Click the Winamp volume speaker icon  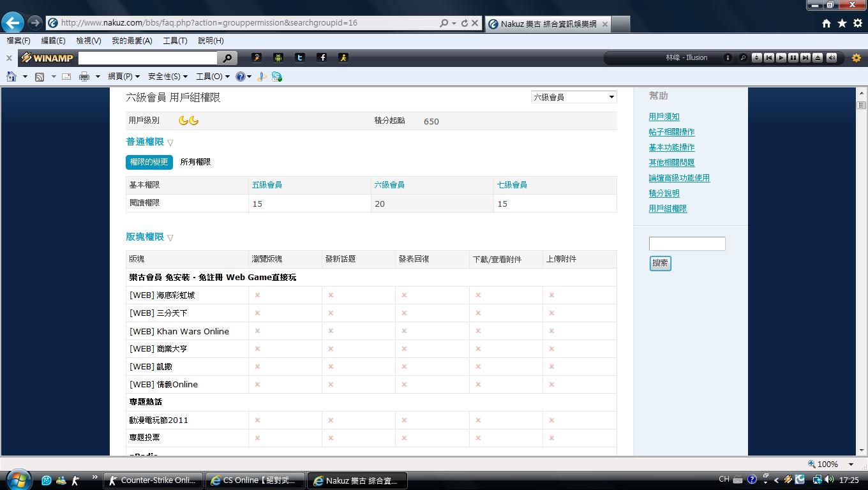831,57
